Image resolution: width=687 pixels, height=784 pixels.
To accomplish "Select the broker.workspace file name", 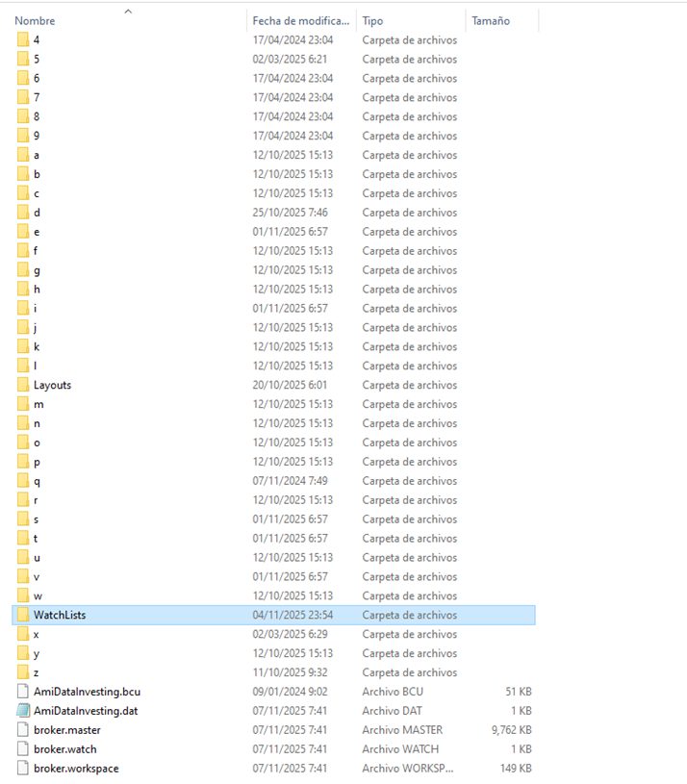I will pos(76,769).
